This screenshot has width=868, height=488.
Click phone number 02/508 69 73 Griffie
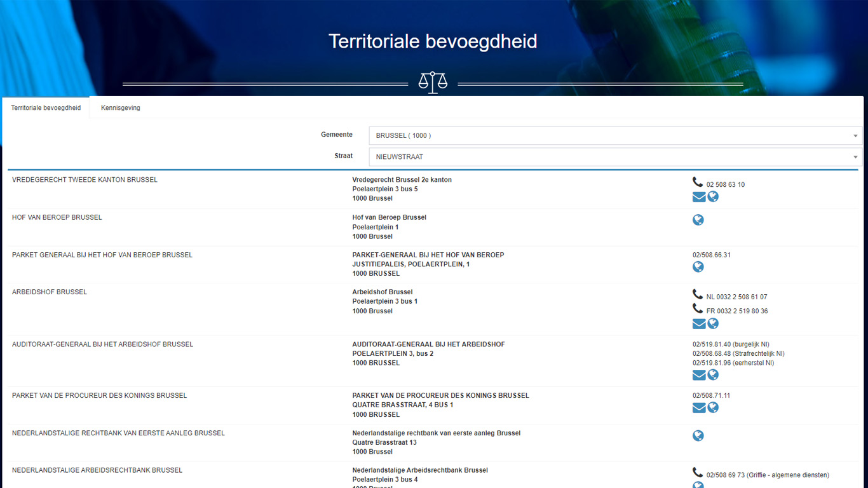tap(767, 475)
